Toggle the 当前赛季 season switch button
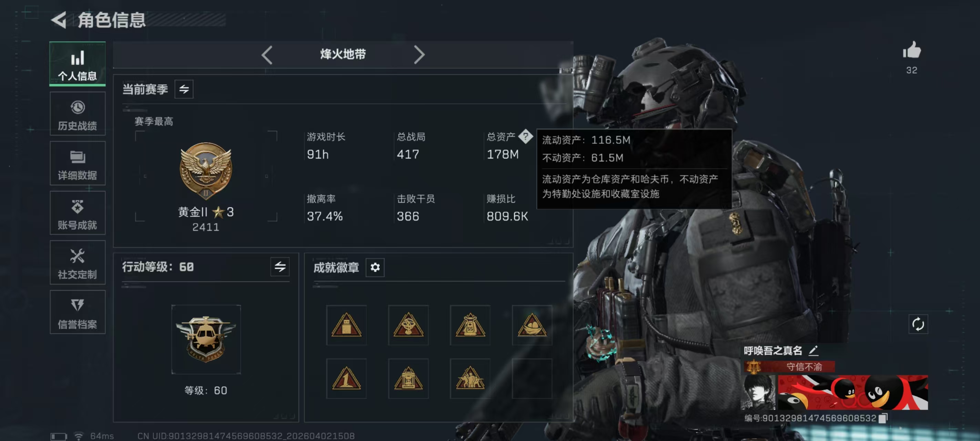Image resolution: width=980 pixels, height=441 pixels. [184, 89]
